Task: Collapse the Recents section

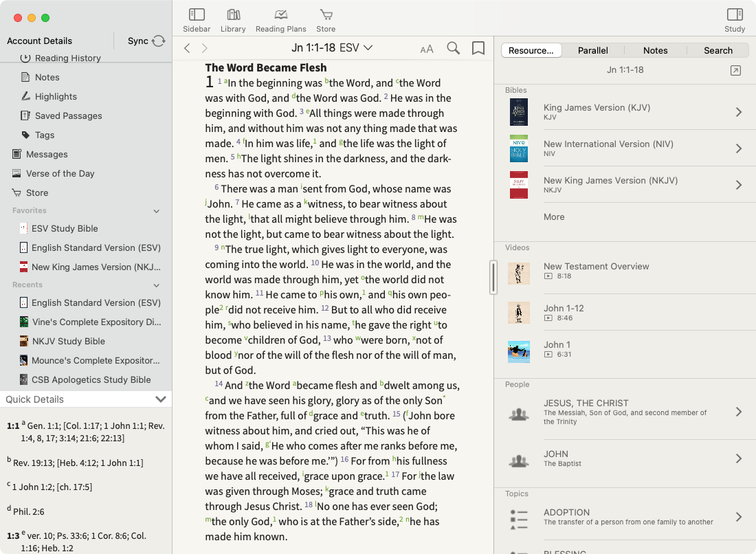Action: click(x=156, y=285)
